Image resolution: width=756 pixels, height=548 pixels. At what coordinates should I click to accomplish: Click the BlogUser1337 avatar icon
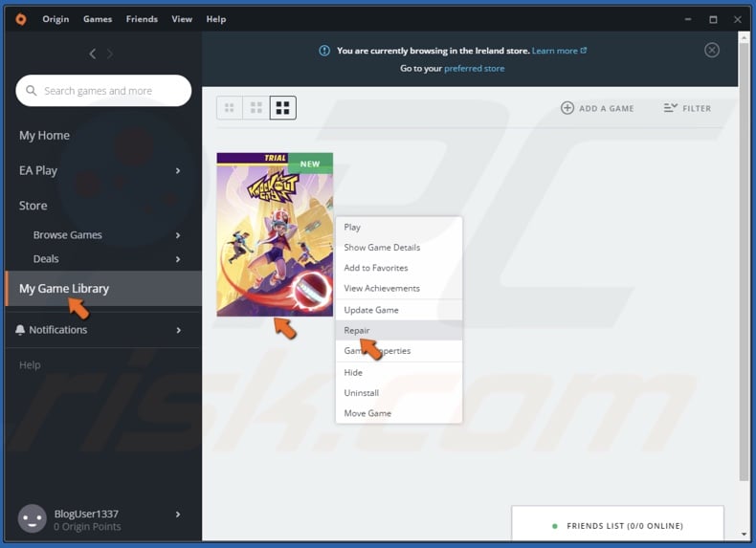click(x=33, y=518)
